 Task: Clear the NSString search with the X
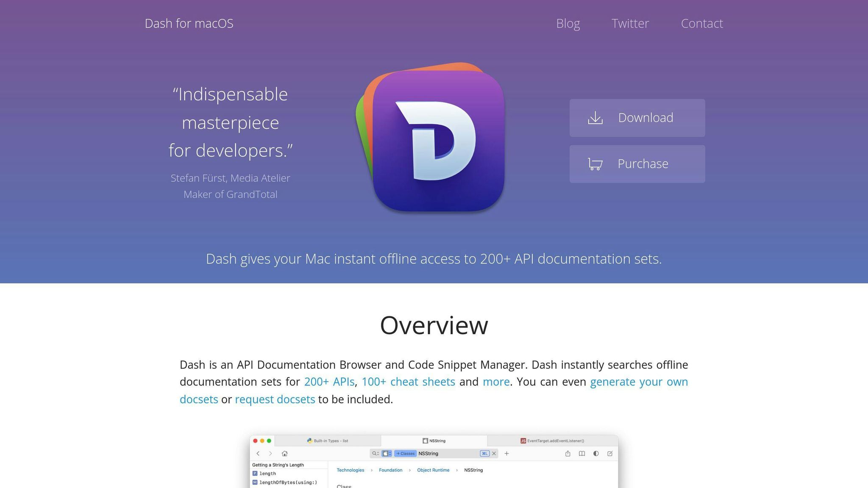(x=494, y=453)
